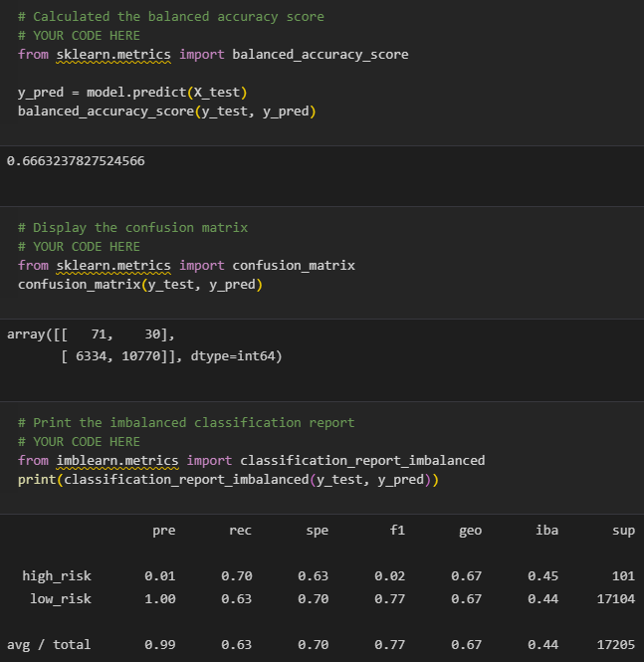Image resolution: width=644 pixels, height=662 pixels.
Task: Click the 'spe' column header in the report
Action: 317,531
